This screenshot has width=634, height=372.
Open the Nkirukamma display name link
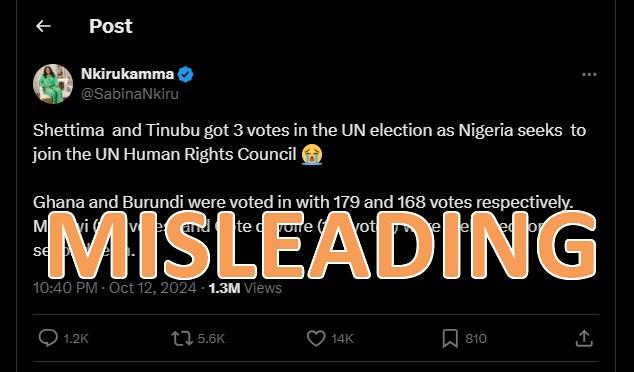pos(127,74)
